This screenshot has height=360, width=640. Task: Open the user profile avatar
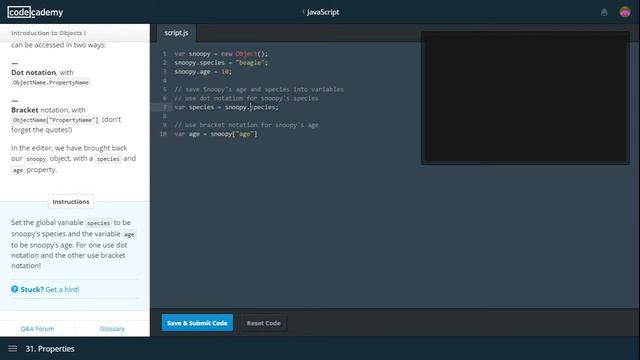(624, 12)
